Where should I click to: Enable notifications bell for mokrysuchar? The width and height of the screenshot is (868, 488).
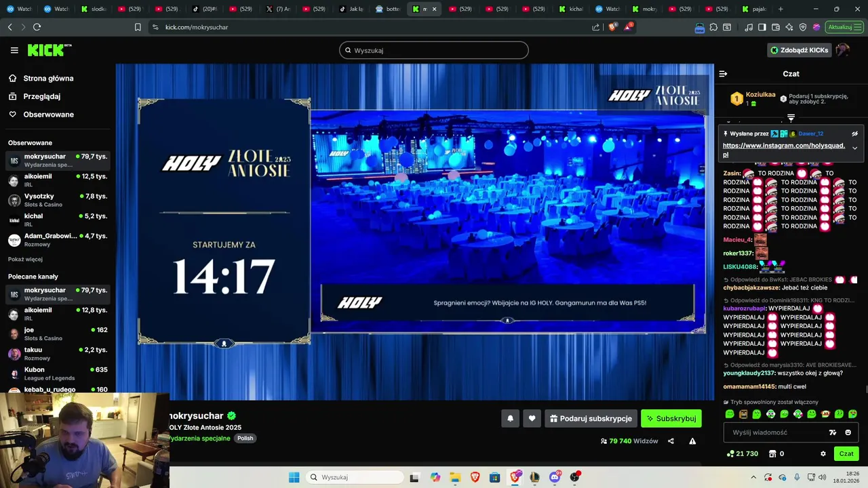point(511,419)
